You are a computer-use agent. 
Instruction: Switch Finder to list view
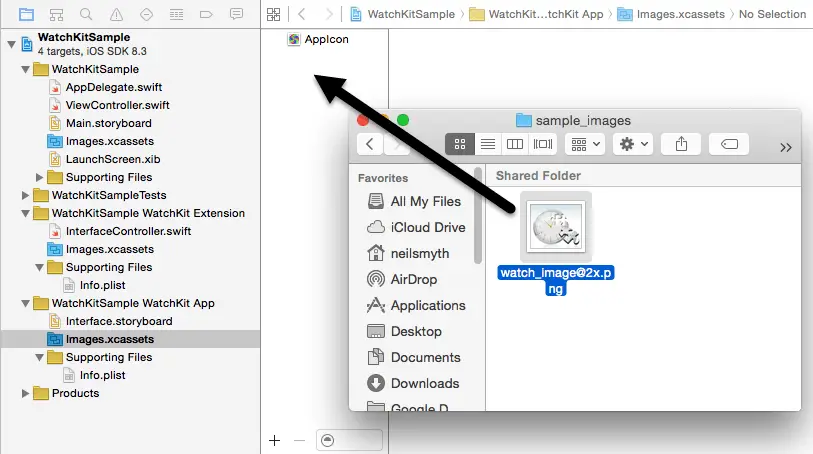pyautogui.click(x=488, y=144)
